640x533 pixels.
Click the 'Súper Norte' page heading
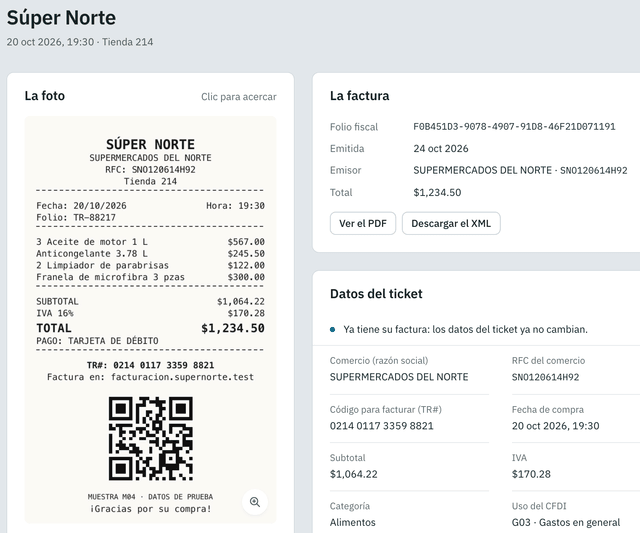(61, 18)
